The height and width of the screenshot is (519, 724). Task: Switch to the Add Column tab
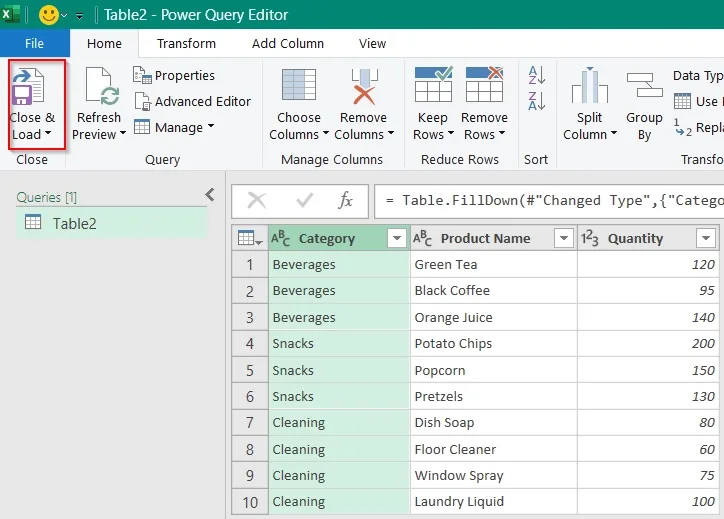pos(288,43)
